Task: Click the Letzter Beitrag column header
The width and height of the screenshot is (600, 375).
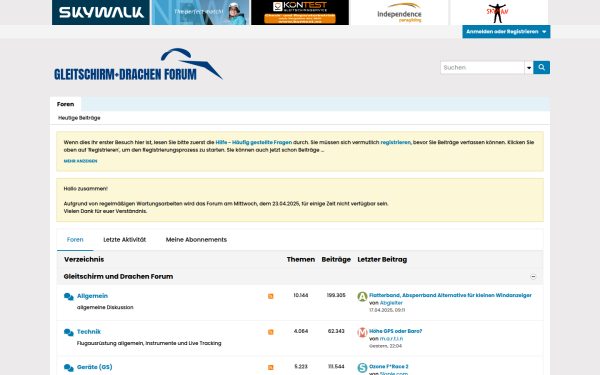Action: [382, 259]
